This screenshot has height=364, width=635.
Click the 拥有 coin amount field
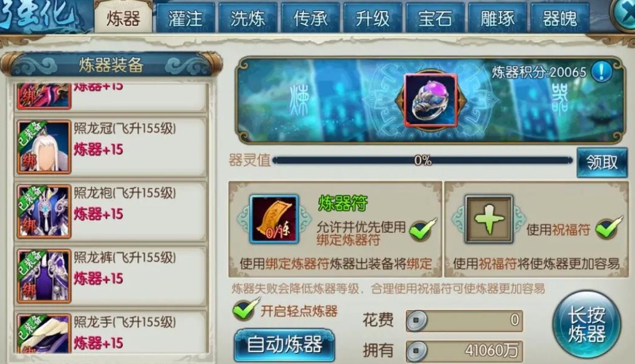(x=465, y=350)
